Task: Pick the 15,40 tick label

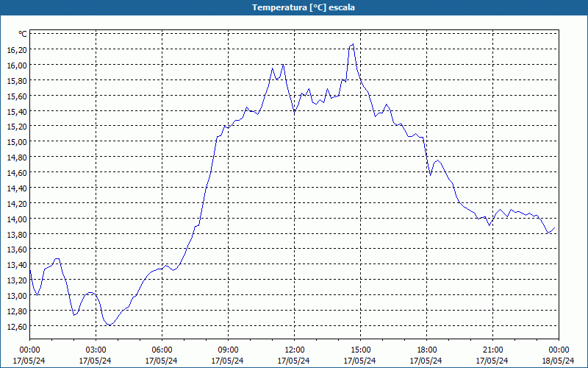Action: tap(17, 111)
